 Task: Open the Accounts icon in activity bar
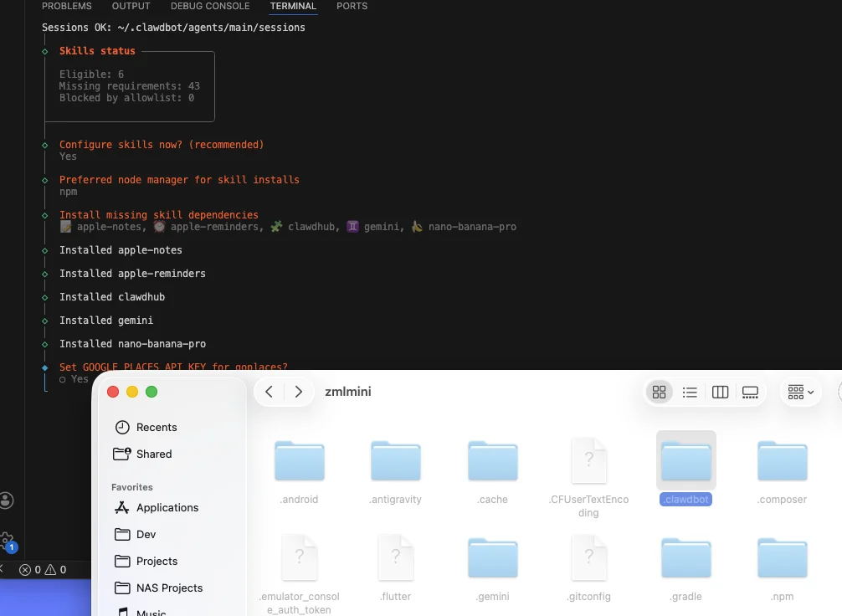tap(7, 501)
